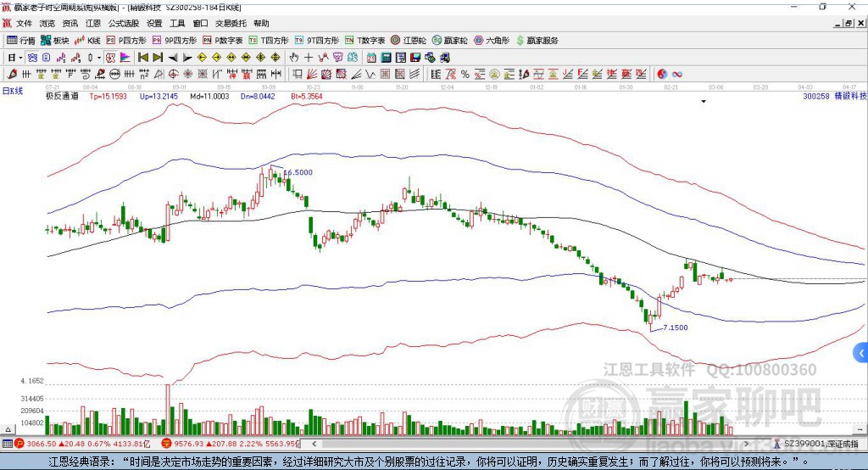Open 赢家服务 service
The height and width of the screenshot is (470, 868).
point(537,41)
